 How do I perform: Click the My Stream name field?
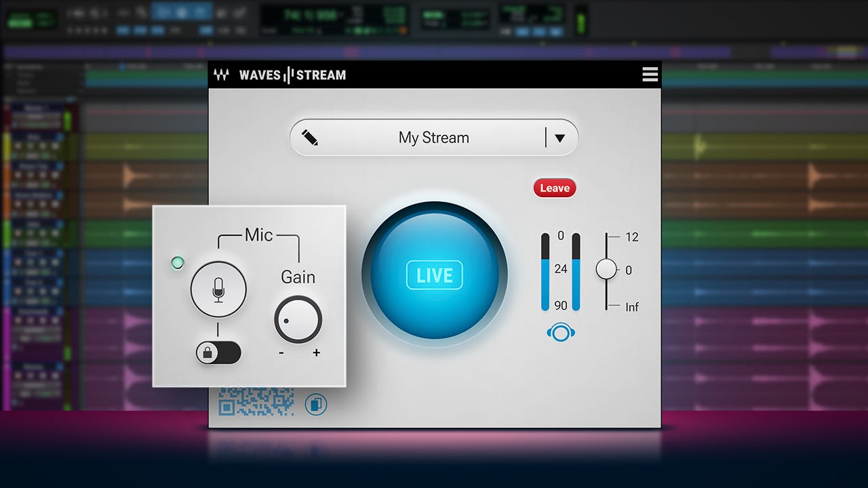pyautogui.click(x=434, y=138)
